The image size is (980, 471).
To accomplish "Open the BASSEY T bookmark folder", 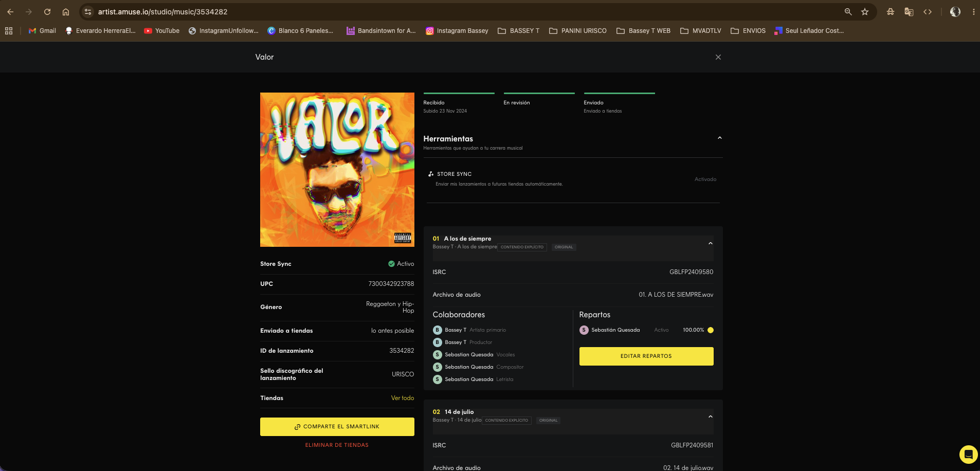I will [519, 31].
